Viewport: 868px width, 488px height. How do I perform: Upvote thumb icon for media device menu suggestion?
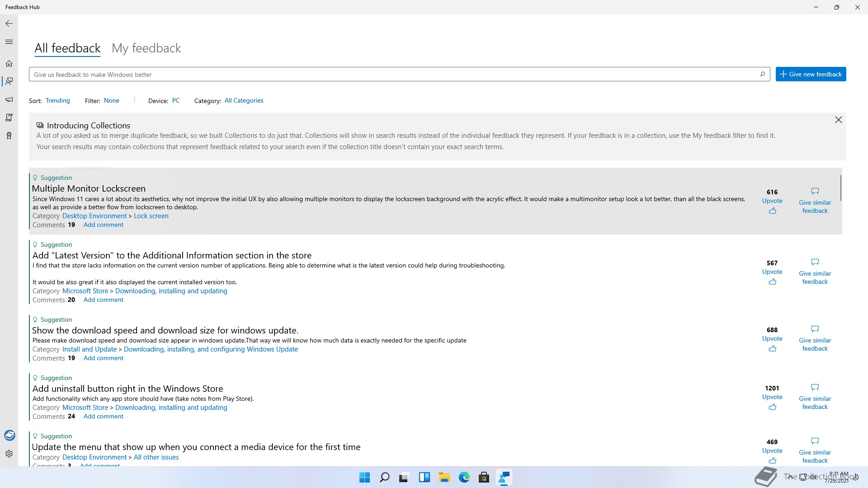(772, 461)
